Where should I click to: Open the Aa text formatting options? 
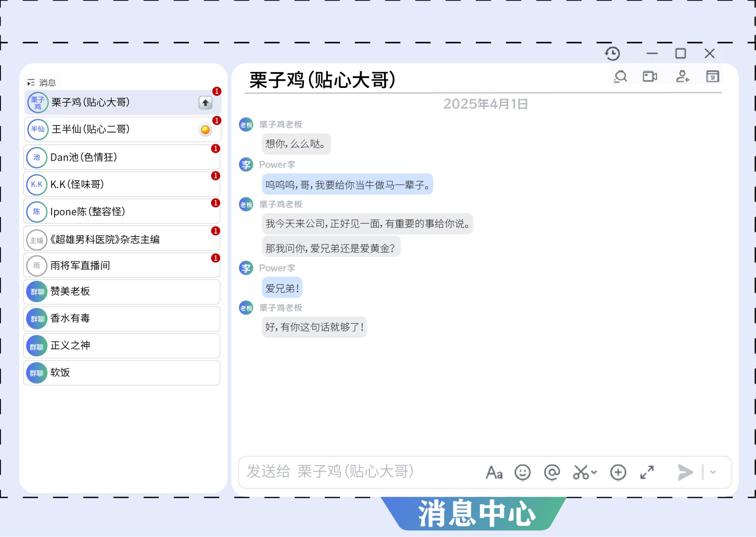494,472
